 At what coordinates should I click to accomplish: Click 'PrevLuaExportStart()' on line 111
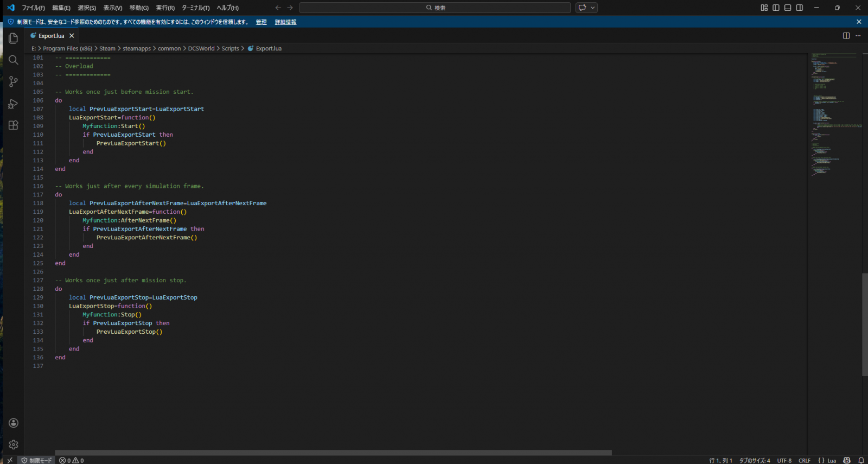(131, 143)
